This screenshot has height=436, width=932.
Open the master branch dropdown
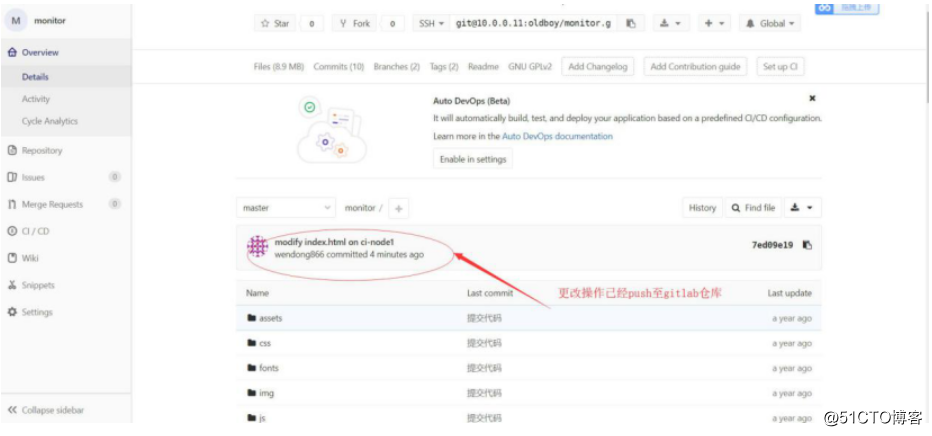(286, 208)
